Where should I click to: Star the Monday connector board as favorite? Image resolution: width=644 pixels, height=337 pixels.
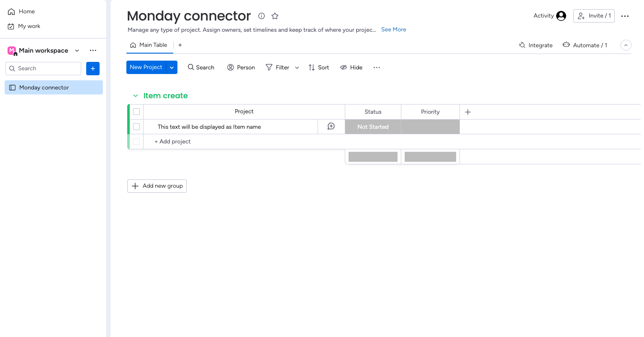click(x=275, y=16)
